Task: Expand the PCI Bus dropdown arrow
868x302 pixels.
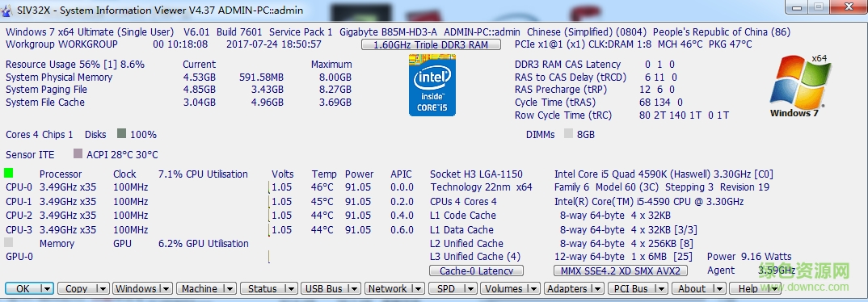Action: [662, 288]
